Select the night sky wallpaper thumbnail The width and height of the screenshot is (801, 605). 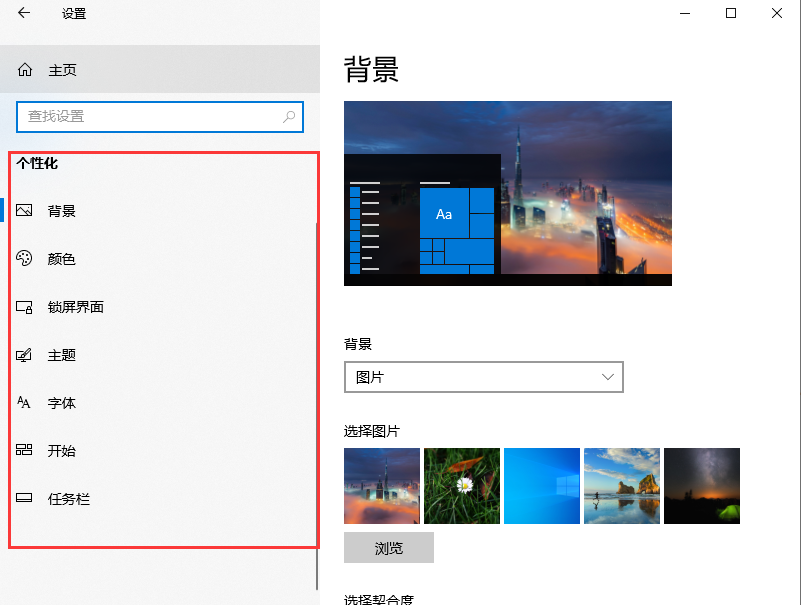701,486
